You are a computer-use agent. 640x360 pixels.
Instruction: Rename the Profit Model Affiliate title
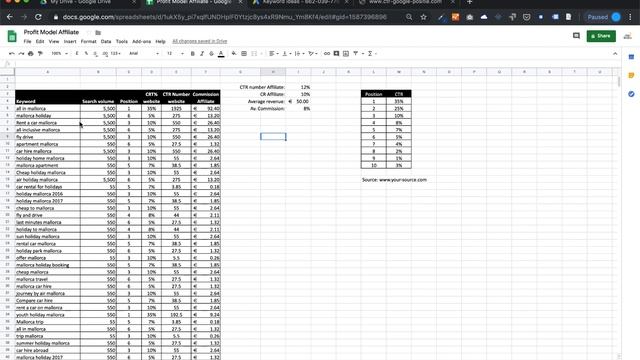point(51,32)
